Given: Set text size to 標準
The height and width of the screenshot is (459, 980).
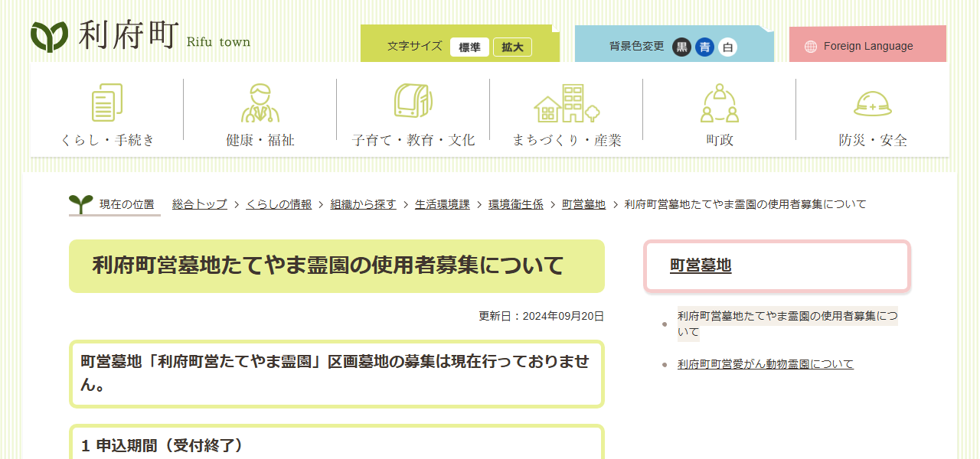Looking at the screenshot, I should [469, 47].
